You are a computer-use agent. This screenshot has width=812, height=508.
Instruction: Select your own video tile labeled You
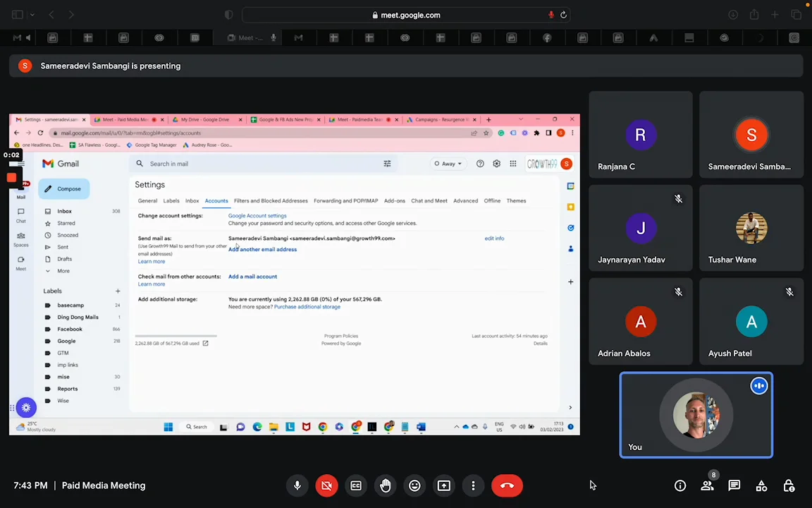696,415
